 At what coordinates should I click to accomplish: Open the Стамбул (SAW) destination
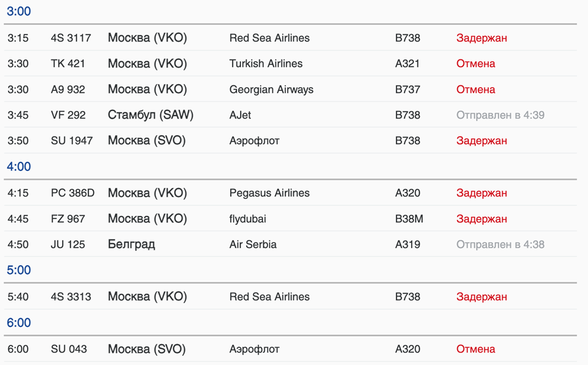[x=150, y=115]
